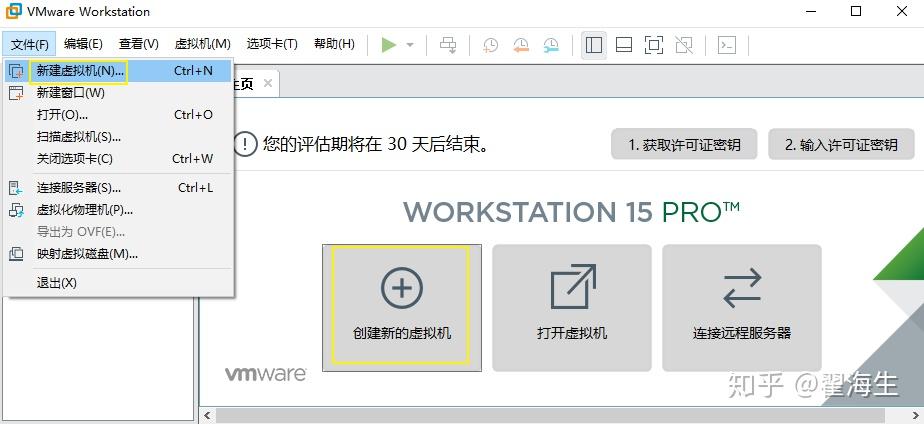Enter full screen mode icon
The width and height of the screenshot is (924, 424).
coord(654,45)
